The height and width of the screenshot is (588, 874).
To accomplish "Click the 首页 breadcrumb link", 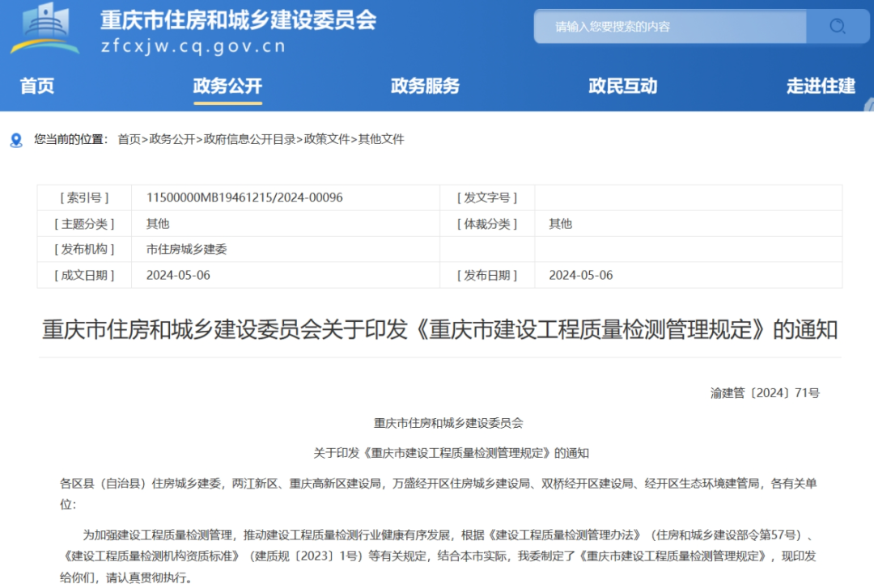I will [129, 139].
